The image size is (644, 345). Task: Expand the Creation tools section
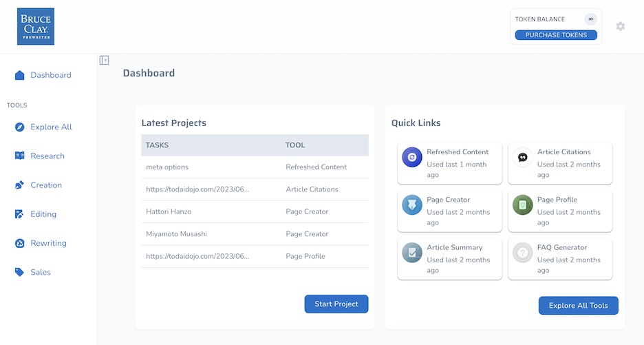pyautogui.click(x=46, y=185)
